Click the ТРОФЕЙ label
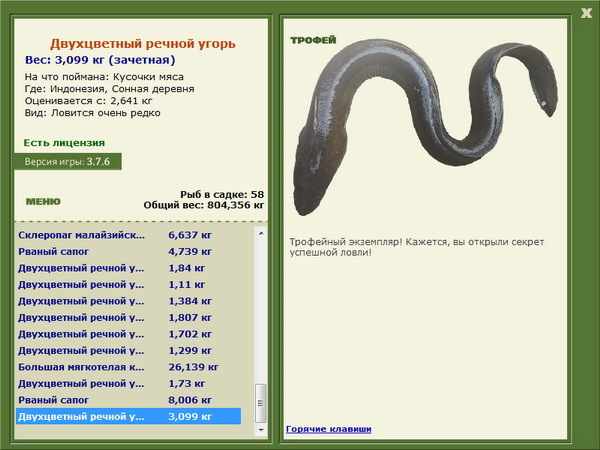600x450 pixels. click(x=313, y=40)
